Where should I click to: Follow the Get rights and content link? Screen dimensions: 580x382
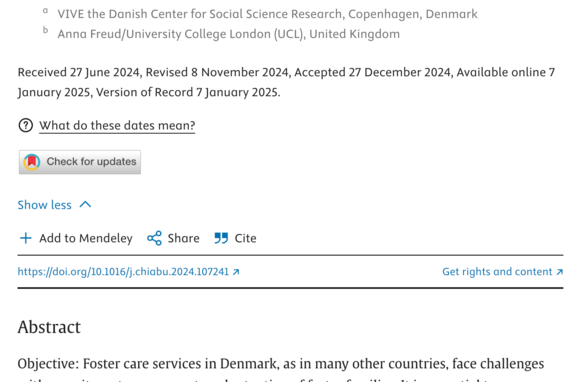503,272
